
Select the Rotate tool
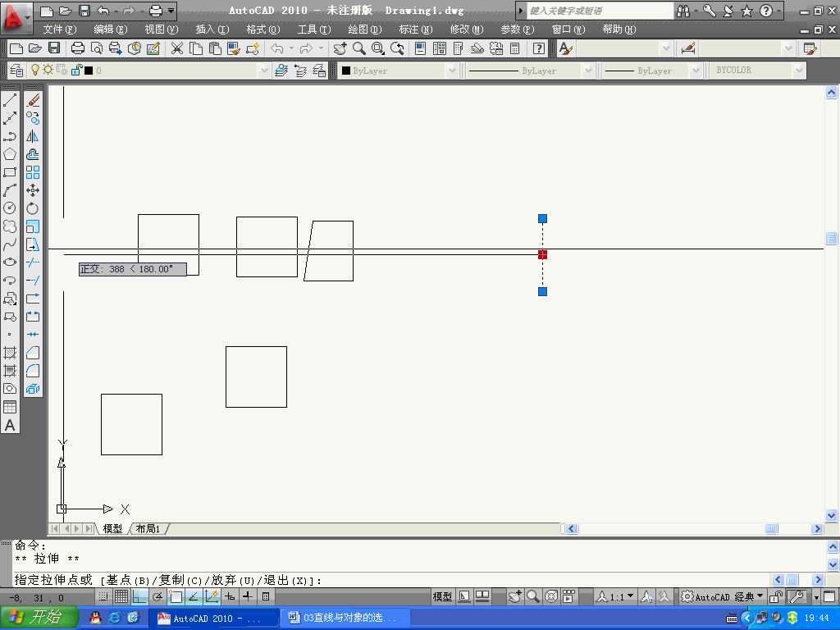tap(33, 208)
